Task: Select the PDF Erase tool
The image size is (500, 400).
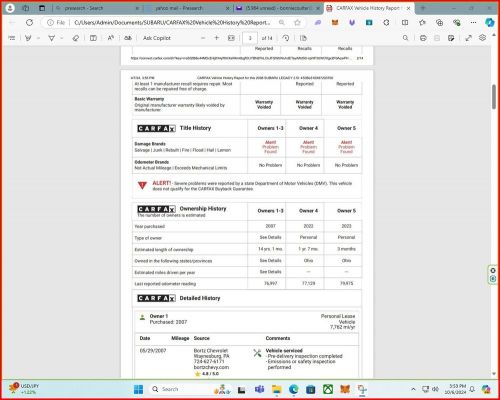Action: coord(76,38)
